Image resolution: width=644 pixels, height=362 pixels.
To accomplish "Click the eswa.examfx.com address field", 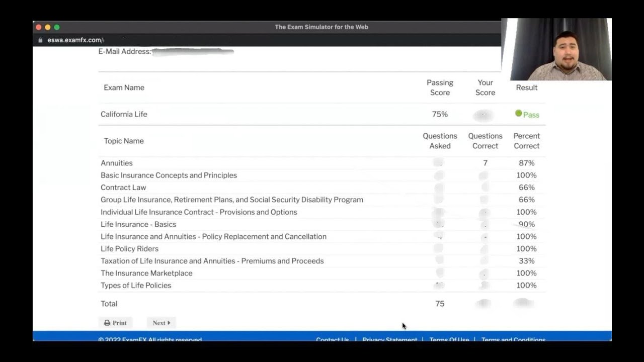I will tap(75, 40).
